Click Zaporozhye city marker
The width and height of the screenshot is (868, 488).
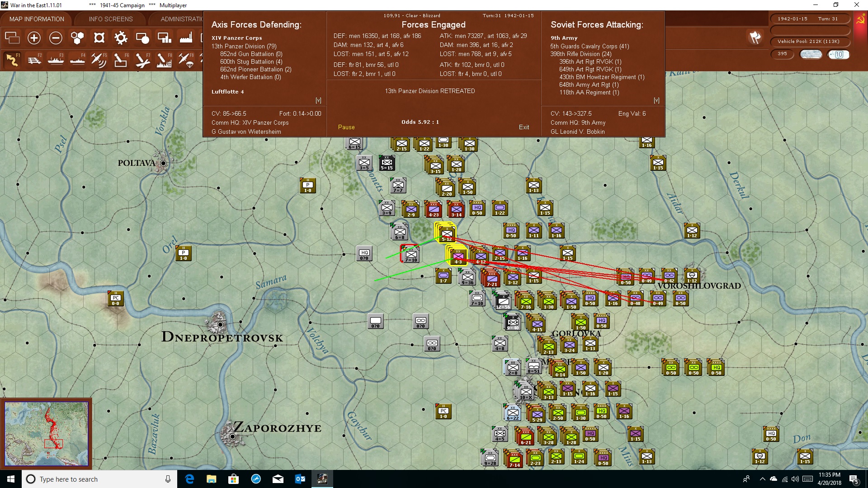coord(232,436)
